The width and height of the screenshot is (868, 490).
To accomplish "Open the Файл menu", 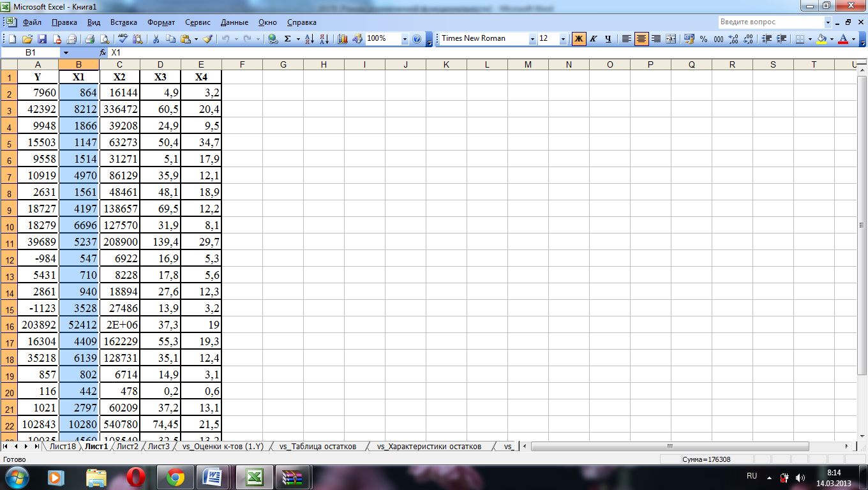I will click(32, 22).
